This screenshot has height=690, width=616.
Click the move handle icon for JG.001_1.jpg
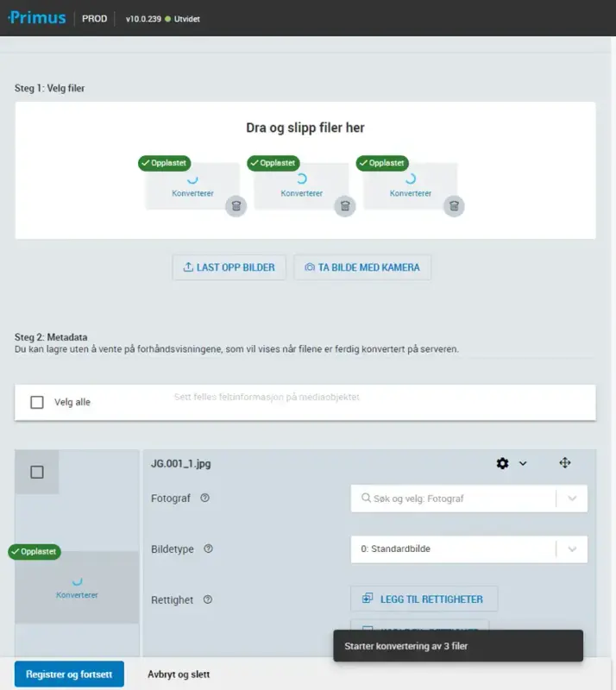click(565, 463)
